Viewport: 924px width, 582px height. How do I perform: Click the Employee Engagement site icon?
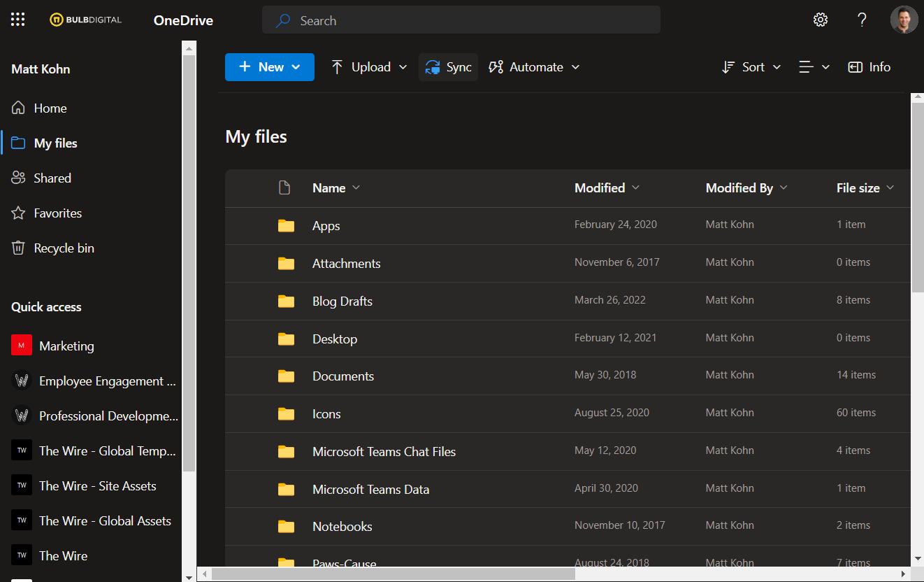(22, 381)
